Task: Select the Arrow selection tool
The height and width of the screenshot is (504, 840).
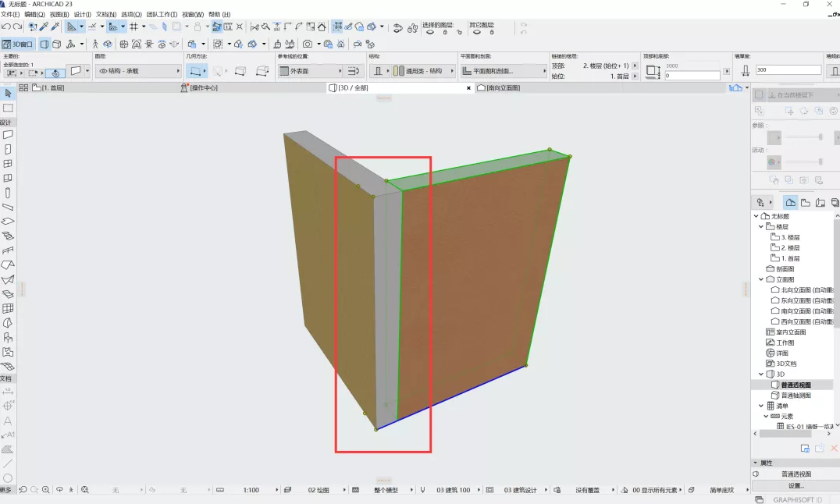Action: (8, 94)
